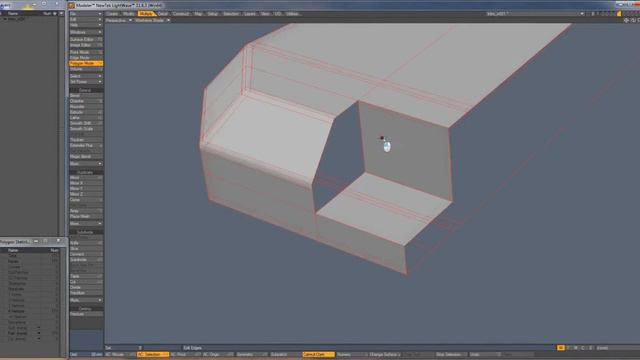Select the Knife tool
The width and height of the screenshot is (640, 360).
pyautogui.click(x=86, y=243)
